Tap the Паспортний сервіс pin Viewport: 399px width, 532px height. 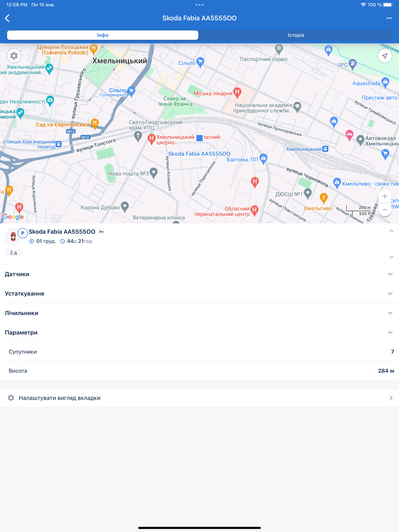279,49
